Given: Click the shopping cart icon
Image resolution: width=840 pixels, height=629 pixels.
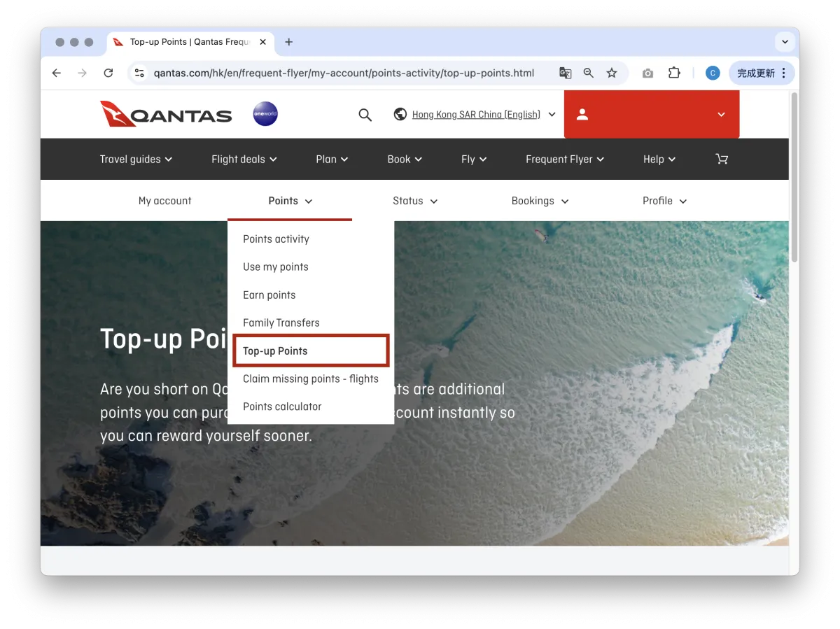Looking at the screenshot, I should [x=722, y=159].
